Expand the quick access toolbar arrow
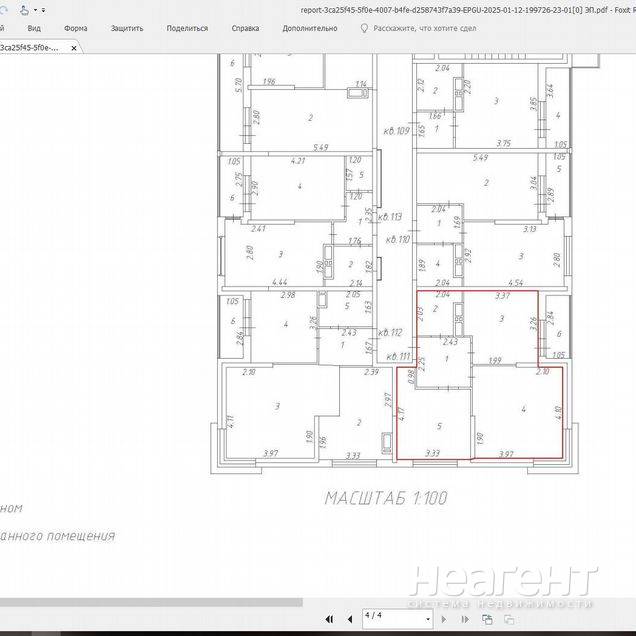636x636 pixels. [x=43, y=9]
